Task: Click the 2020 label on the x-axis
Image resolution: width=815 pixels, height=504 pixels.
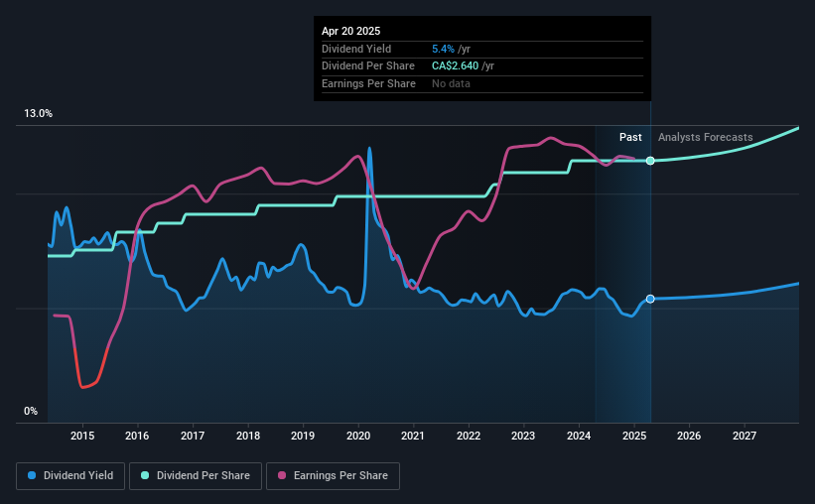Action: (x=358, y=436)
